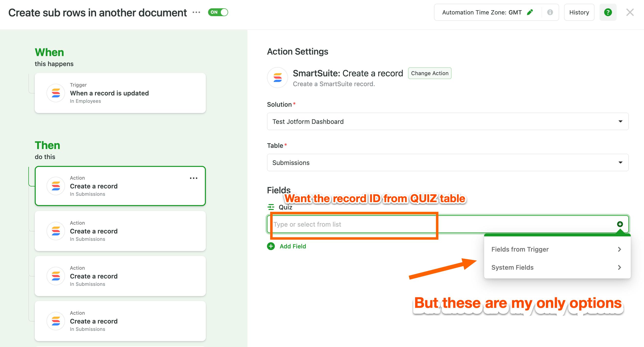The width and height of the screenshot is (644, 347).
Task: Click the trigger's SmartSuite logo icon
Action: tap(56, 93)
